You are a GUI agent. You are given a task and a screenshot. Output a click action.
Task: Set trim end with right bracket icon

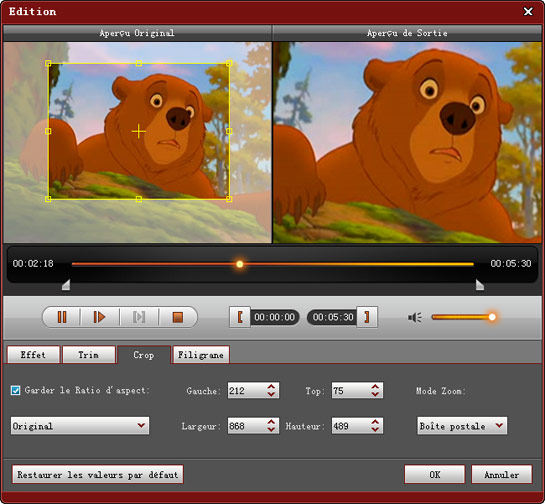tap(367, 317)
